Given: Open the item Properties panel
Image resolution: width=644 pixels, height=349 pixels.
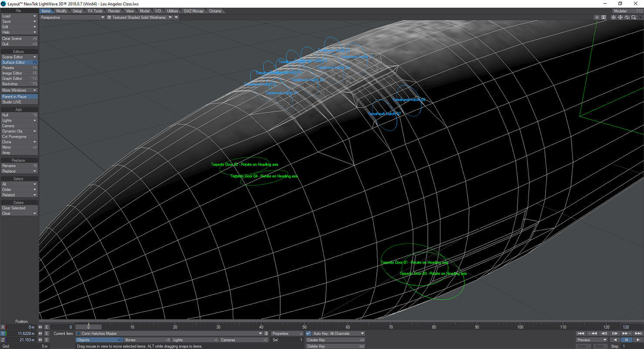Looking at the screenshot, I should click(287, 334).
